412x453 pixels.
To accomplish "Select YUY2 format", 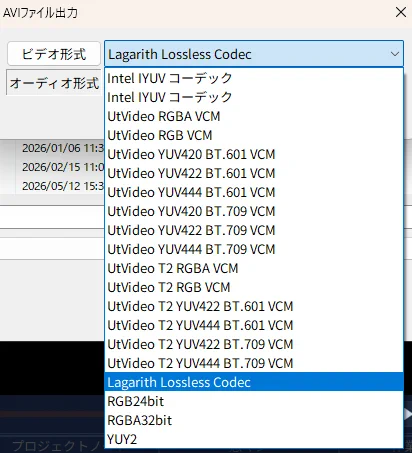I will click(x=254, y=439).
